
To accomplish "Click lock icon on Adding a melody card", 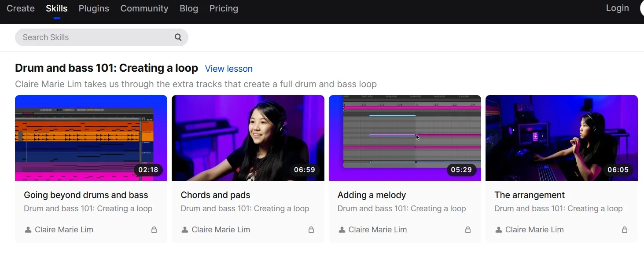I will coord(468,230).
